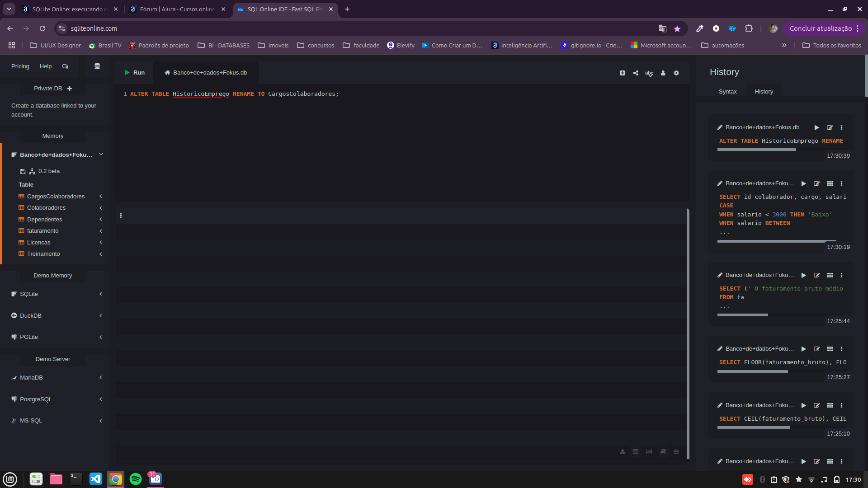This screenshot has height=488, width=868.
Task: Click the Concluir atualização button
Action: pos(824,28)
